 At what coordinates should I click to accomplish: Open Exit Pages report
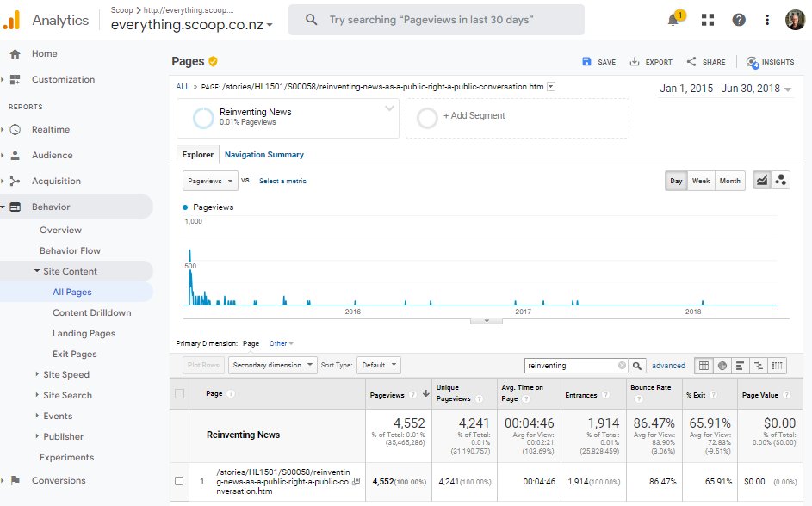click(x=75, y=354)
